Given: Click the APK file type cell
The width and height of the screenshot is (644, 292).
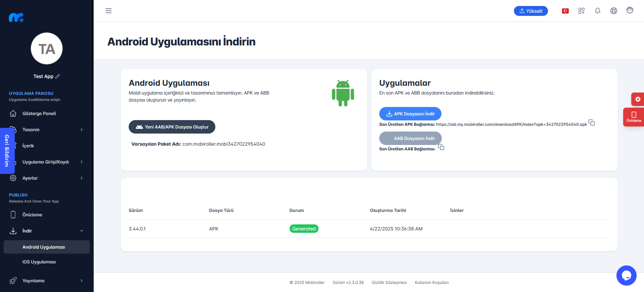Looking at the screenshot, I should coord(214,229).
